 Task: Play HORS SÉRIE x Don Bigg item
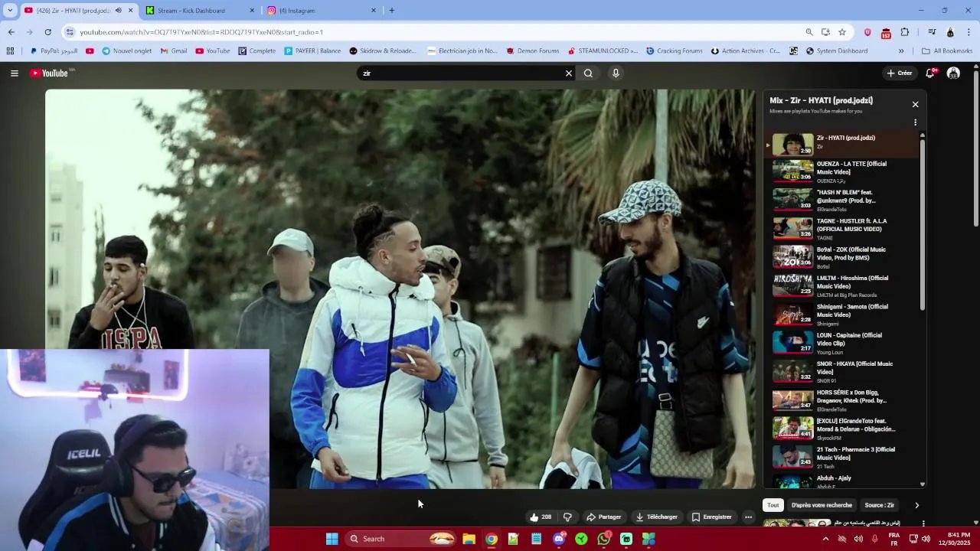842,400
